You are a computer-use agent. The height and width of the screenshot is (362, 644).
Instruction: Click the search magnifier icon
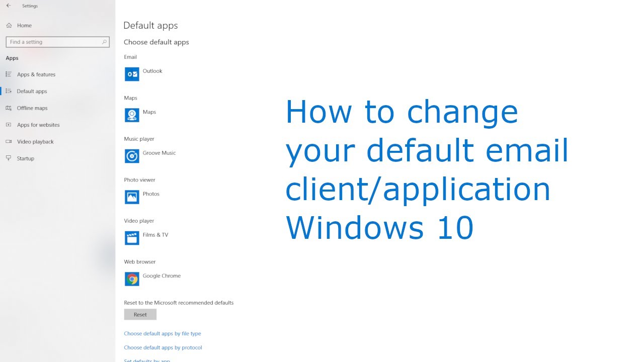click(104, 42)
